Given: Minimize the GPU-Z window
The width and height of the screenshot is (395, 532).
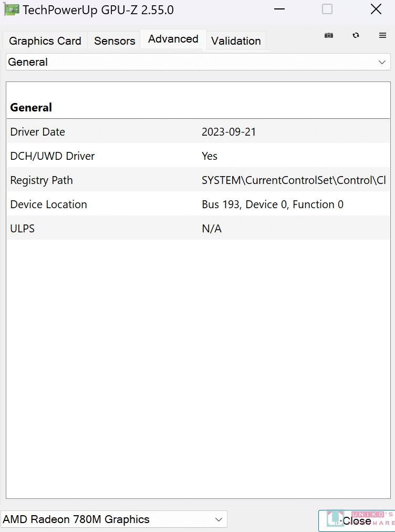Looking at the screenshot, I should (x=279, y=9).
